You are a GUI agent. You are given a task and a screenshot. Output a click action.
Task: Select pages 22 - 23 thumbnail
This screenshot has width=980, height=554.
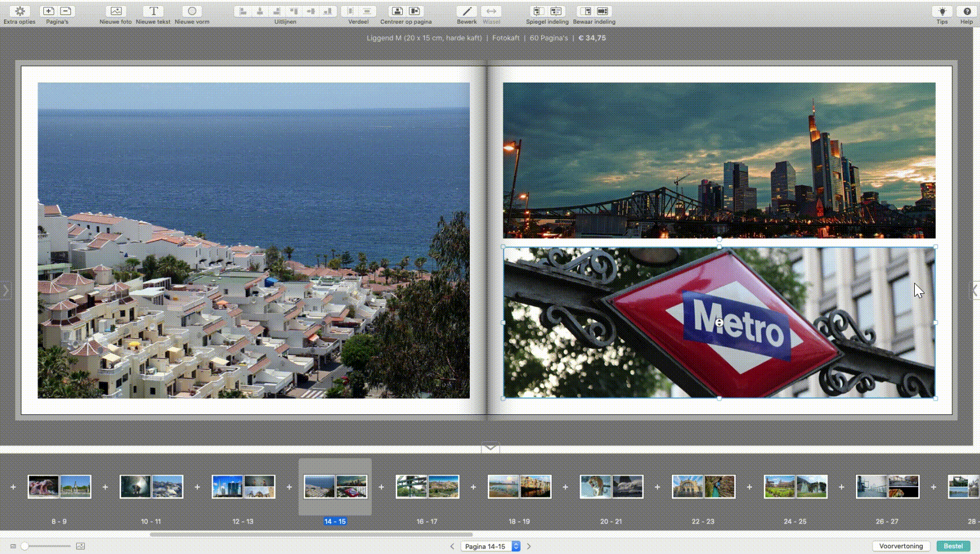coord(704,486)
